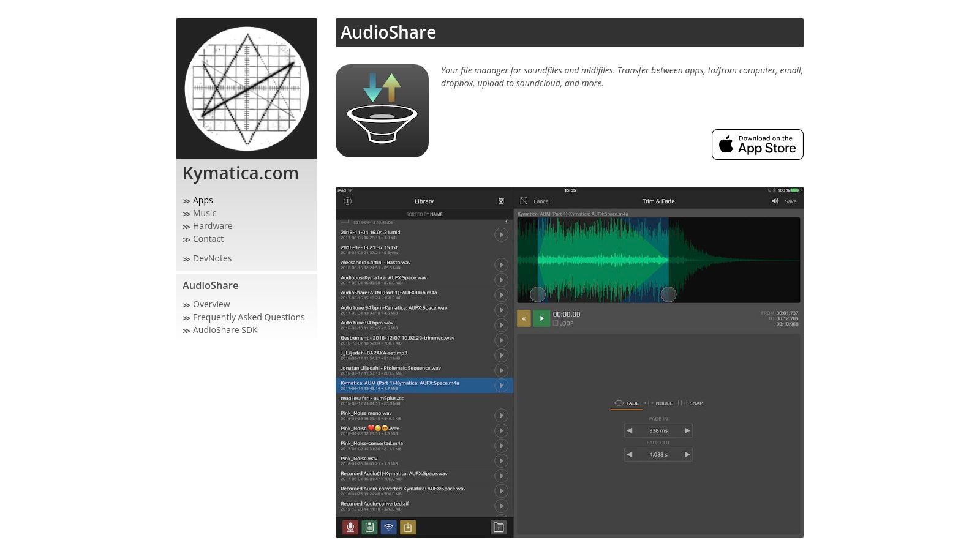Click the yellow import file icon
The width and height of the screenshot is (980, 551).
click(x=408, y=527)
